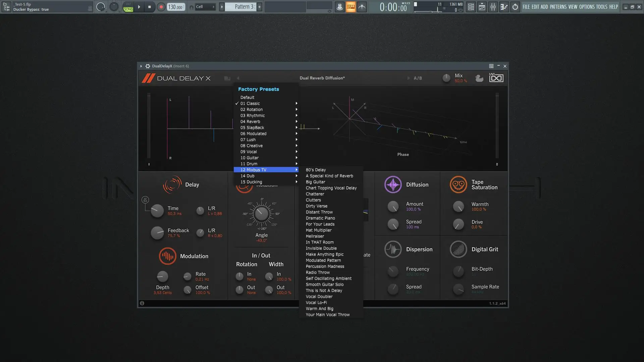This screenshot has width=644, height=362.
Task: Enable the Dispersion effect icon
Action: (393, 249)
